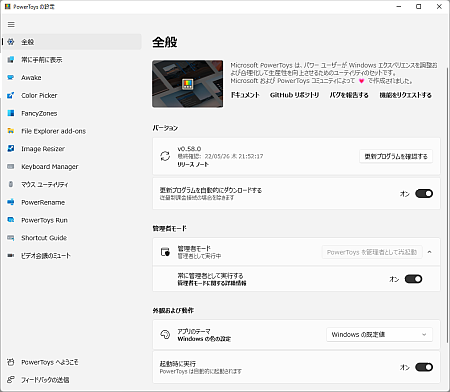Select Shortcut Guide text in sidebar
450x392 pixels.
point(44,238)
